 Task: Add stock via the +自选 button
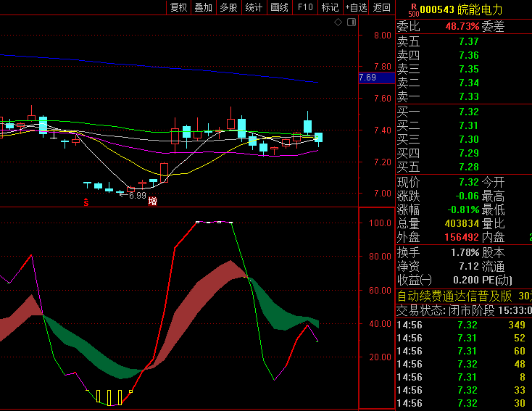coord(357,7)
